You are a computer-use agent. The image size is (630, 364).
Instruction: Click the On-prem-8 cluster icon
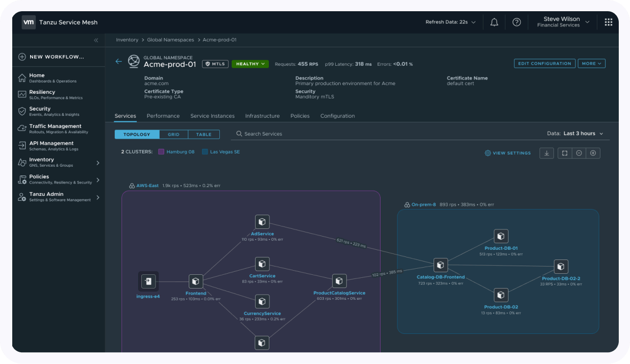[x=407, y=205]
